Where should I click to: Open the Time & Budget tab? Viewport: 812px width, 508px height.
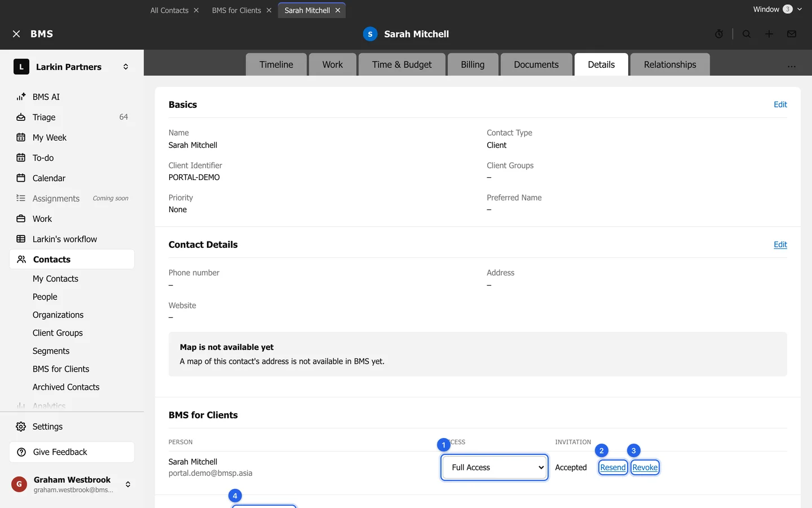pyautogui.click(x=402, y=64)
